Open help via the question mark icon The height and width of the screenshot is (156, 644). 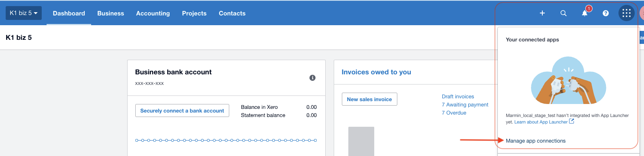point(606,13)
